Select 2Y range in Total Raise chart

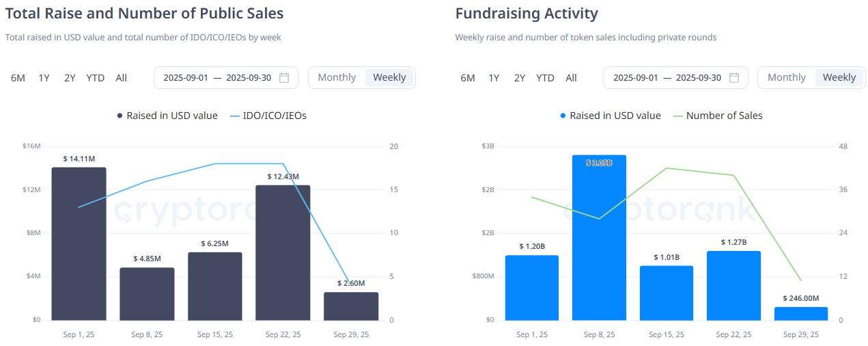tap(70, 78)
